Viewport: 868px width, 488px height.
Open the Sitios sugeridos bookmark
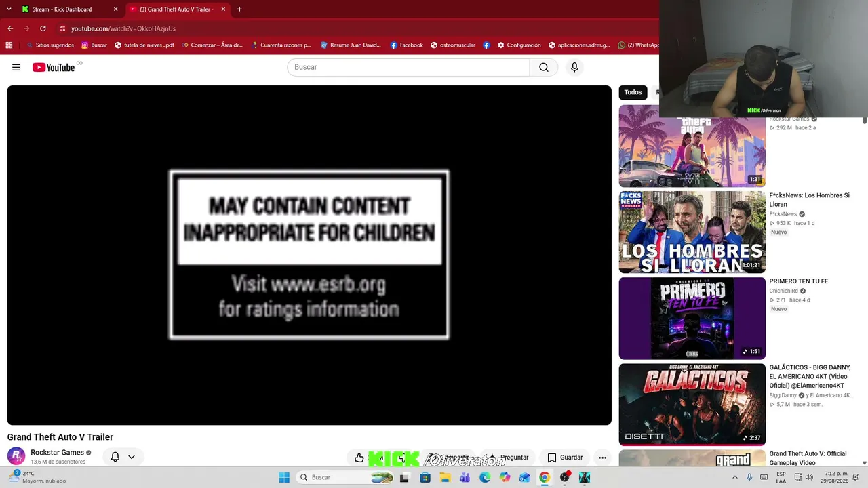click(50, 45)
